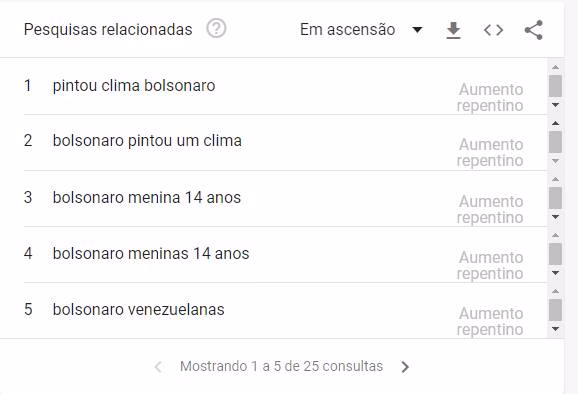Select bolsonaro meninas 14 anos query
The image size is (578, 394).
coord(151,254)
